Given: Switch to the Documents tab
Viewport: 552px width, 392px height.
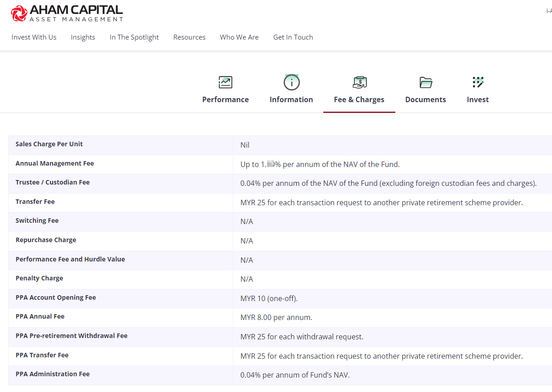Looking at the screenshot, I should pyautogui.click(x=425, y=99).
